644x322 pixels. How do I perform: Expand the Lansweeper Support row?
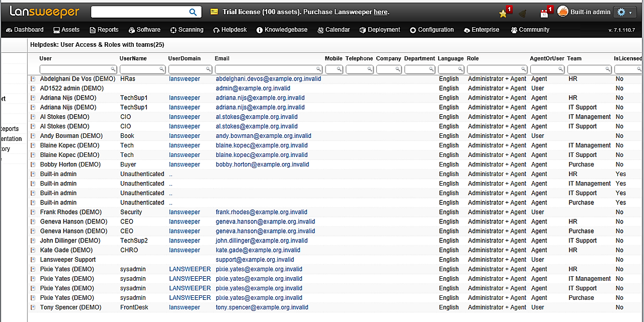pos(33,259)
